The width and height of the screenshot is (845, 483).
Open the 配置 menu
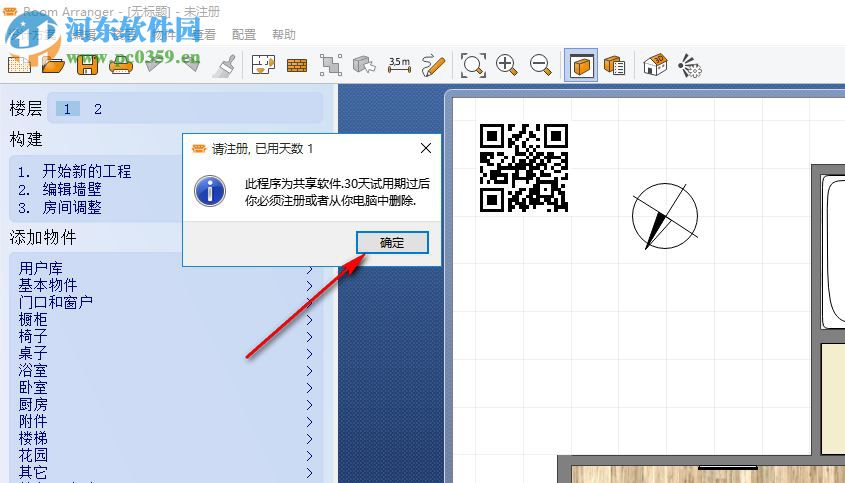[244, 34]
